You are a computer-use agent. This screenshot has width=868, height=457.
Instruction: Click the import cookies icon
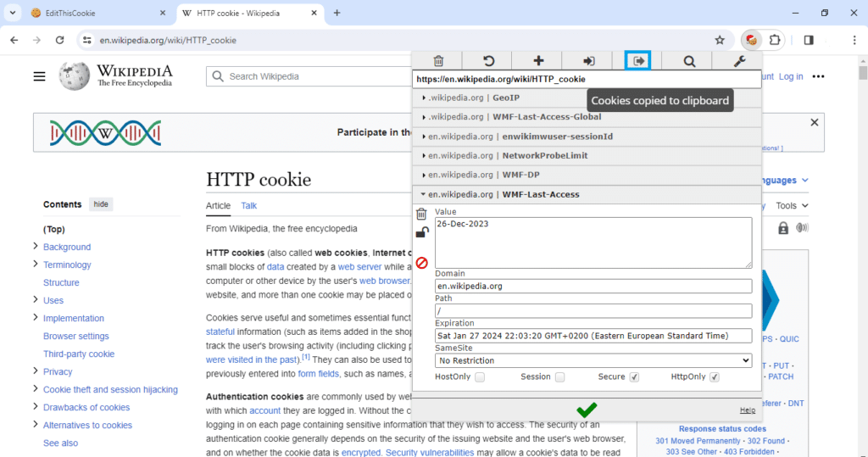coord(588,61)
